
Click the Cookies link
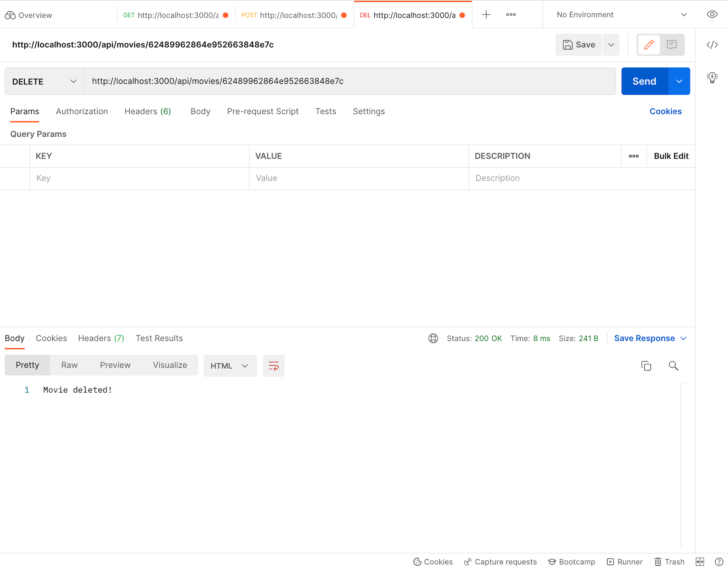coord(665,112)
